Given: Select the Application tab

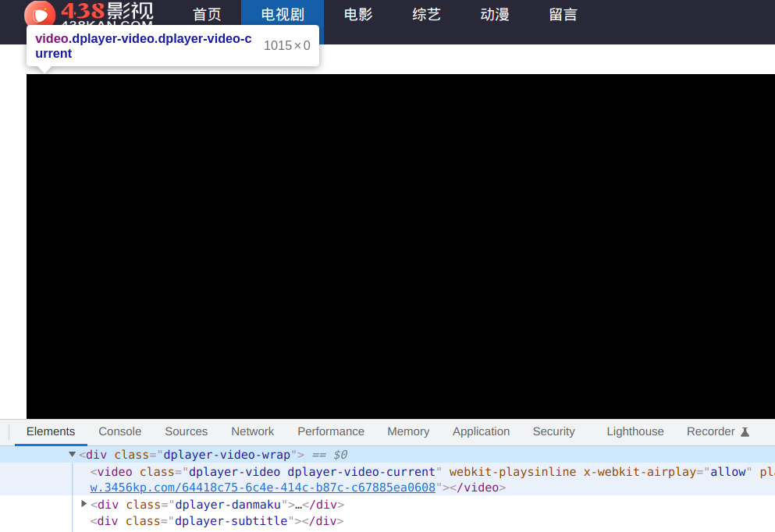Looking at the screenshot, I should pyautogui.click(x=481, y=431).
